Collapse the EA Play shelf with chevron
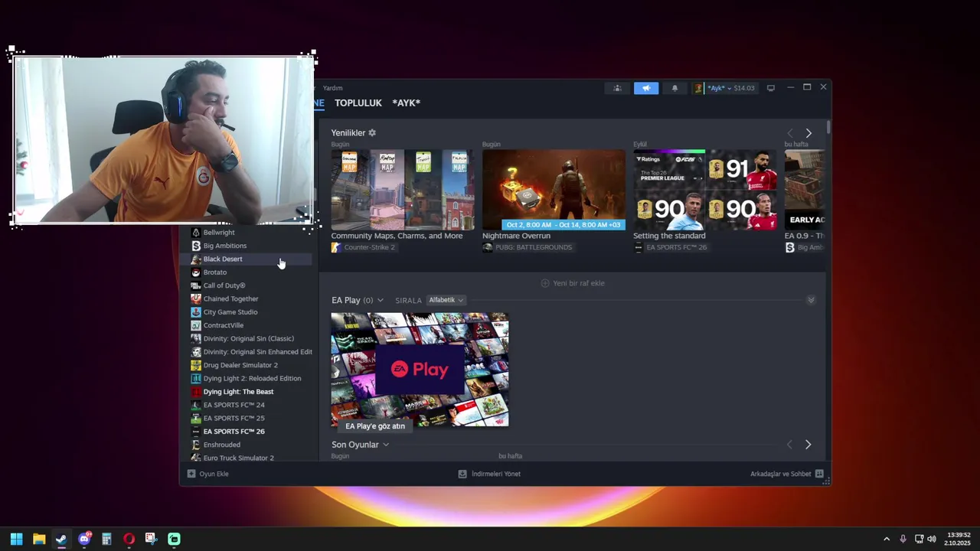This screenshot has height=551, width=980. click(811, 300)
